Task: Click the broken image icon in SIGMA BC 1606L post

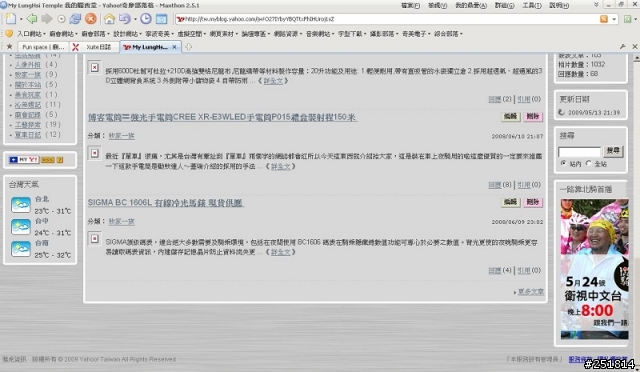Action: 95,239
